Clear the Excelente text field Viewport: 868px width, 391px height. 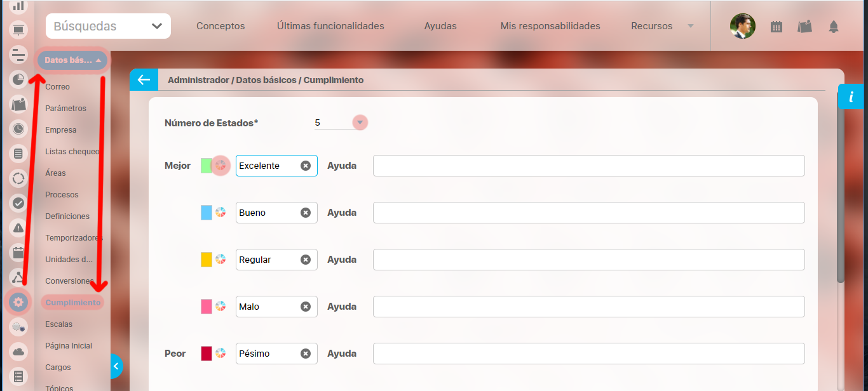click(306, 166)
